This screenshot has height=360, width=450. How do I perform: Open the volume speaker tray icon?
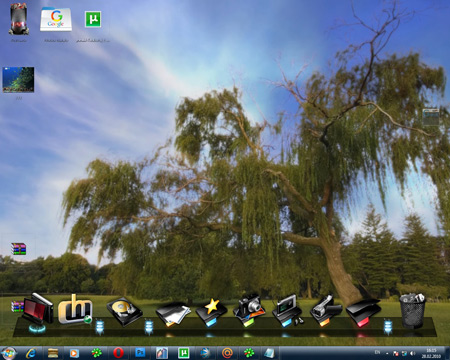(412, 353)
